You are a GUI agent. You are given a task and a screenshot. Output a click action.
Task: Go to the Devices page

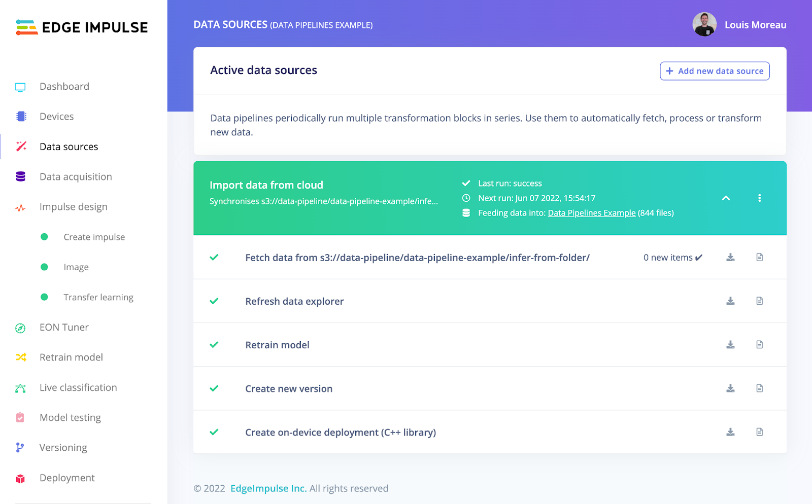coord(57,117)
